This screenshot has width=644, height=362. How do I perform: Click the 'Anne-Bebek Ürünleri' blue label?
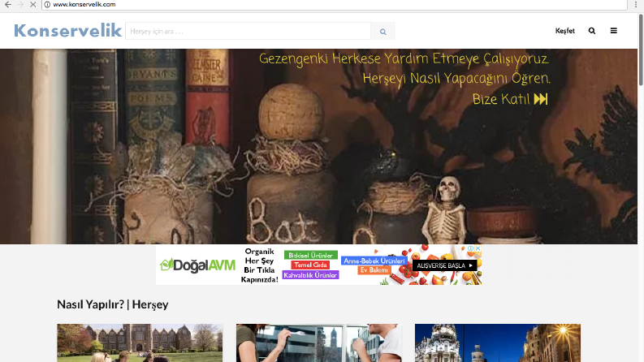tap(374, 261)
